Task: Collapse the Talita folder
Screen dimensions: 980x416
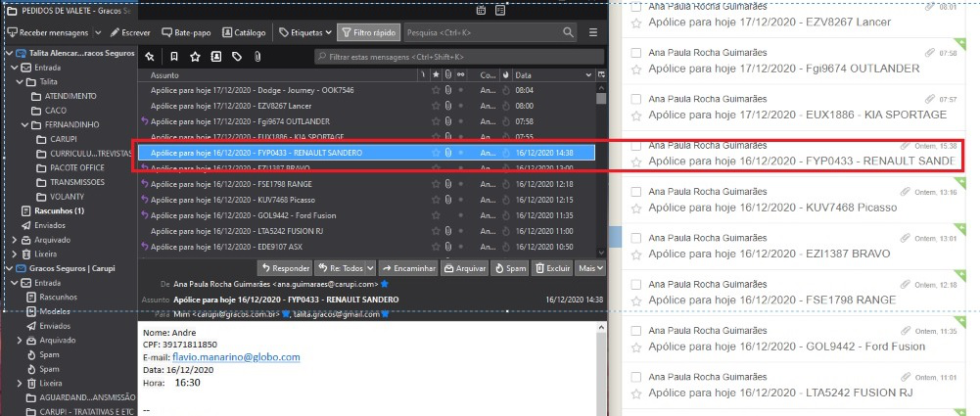Action: point(19,82)
